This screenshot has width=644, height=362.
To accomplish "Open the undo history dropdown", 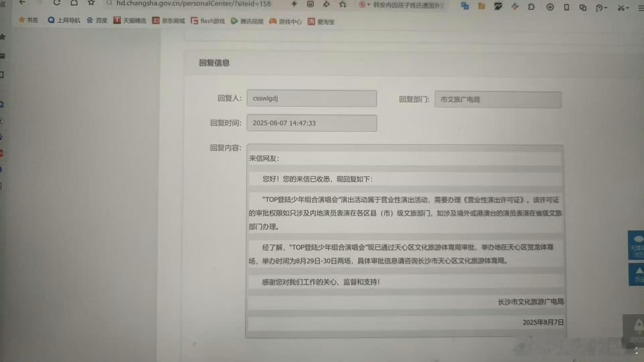I will (x=601, y=8).
